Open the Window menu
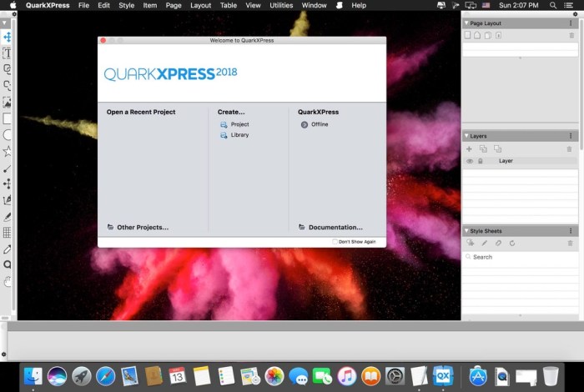 [314, 5]
